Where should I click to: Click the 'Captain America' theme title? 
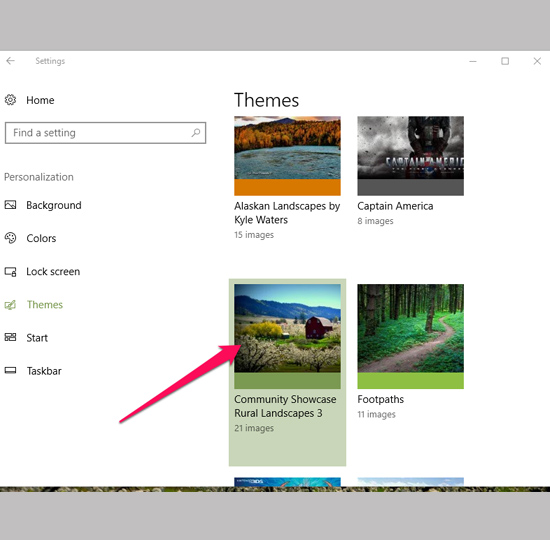pyautogui.click(x=395, y=206)
